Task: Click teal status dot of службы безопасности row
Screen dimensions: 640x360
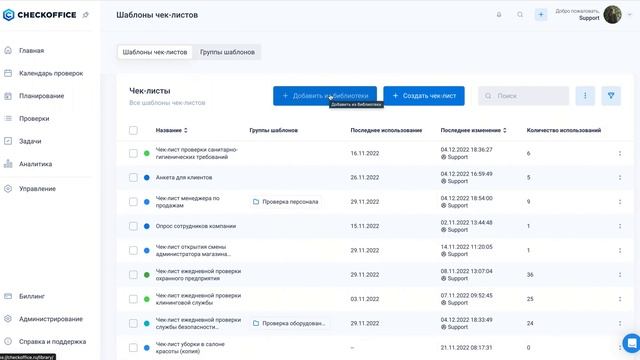Action: coord(147,323)
